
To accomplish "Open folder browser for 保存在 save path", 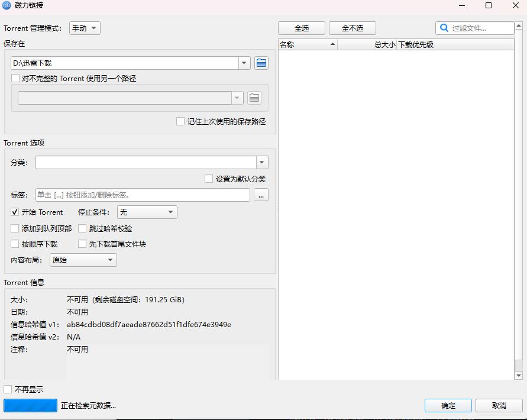I will click(x=261, y=63).
